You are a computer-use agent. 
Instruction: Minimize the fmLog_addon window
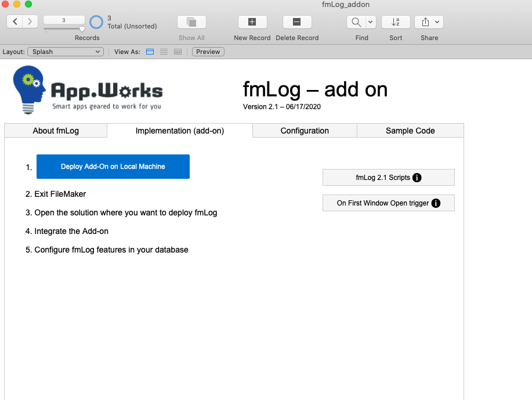(x=17, y=4)
